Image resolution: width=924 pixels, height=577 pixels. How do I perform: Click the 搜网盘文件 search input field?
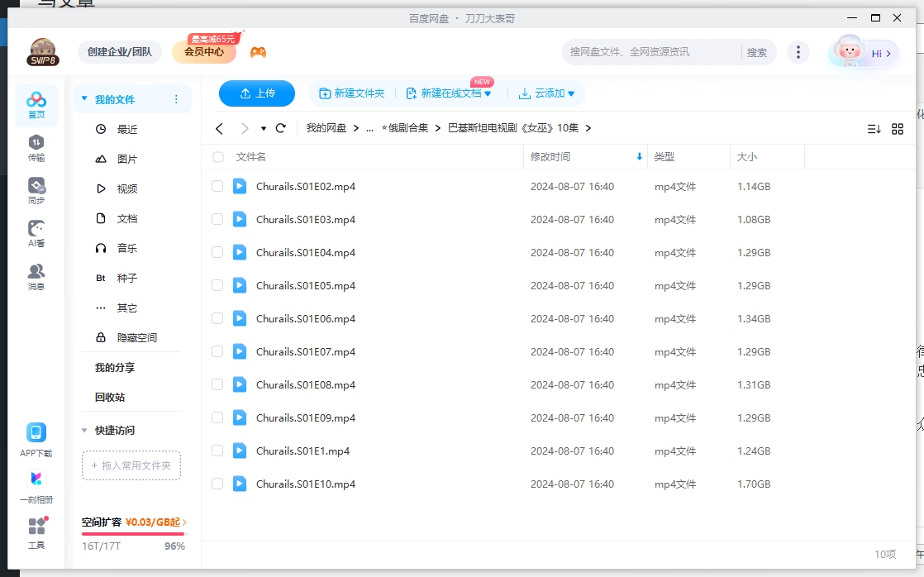click(x=653, y=51)
